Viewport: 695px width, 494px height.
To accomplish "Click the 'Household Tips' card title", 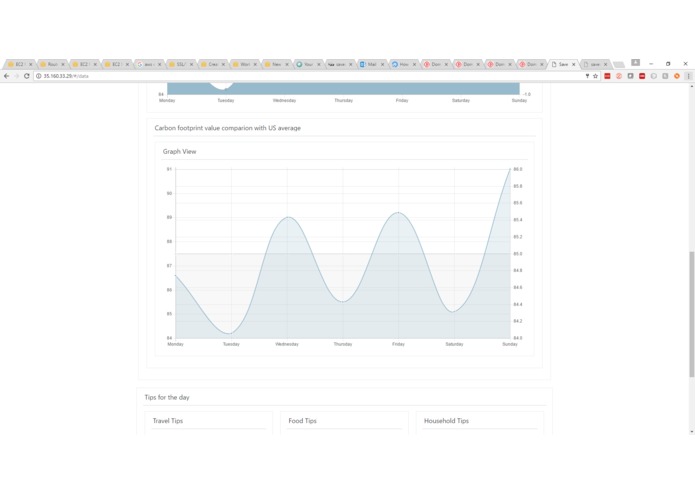I will tap(446, 421).
